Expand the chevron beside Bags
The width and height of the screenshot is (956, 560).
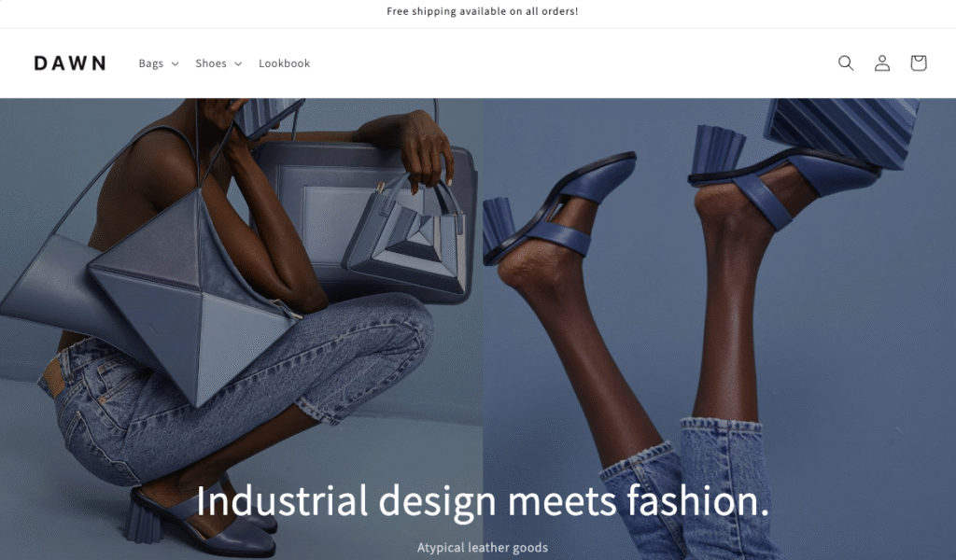pyautogui.click(x=175, y=64)
